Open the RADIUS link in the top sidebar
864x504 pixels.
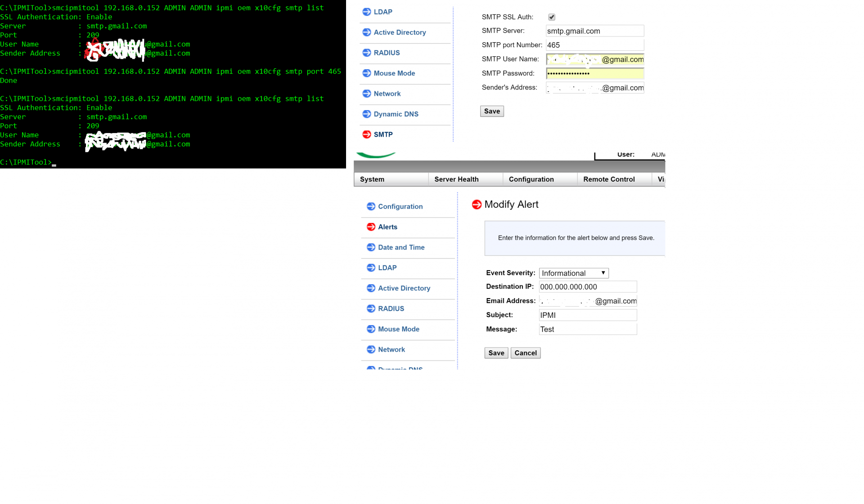pos(387,53)
